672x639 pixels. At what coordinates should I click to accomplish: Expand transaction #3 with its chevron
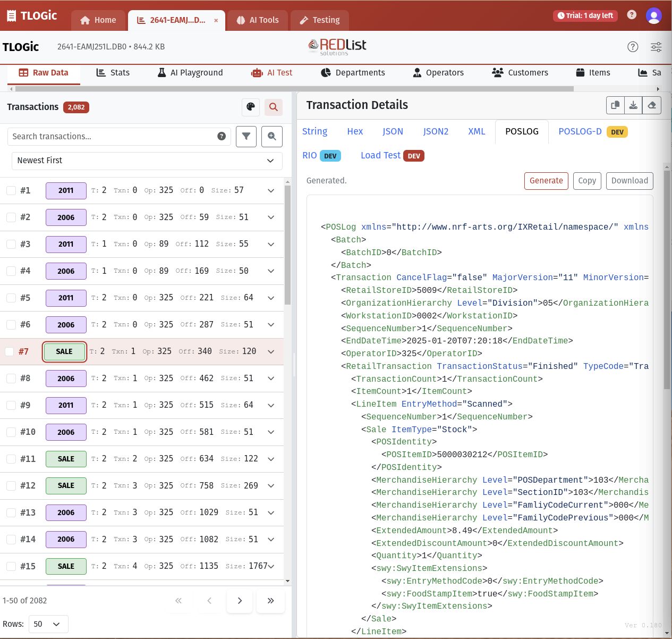tap(271, 244)
